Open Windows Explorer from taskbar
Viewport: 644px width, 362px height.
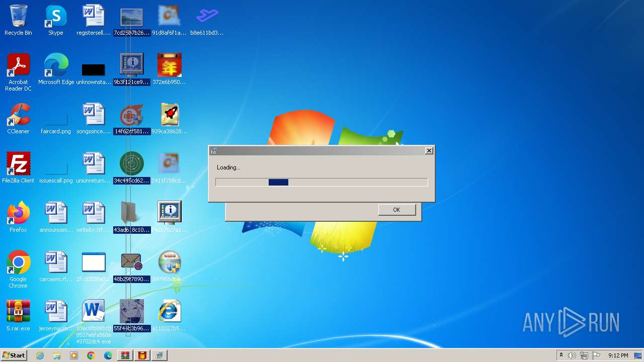tap(57, 355)
